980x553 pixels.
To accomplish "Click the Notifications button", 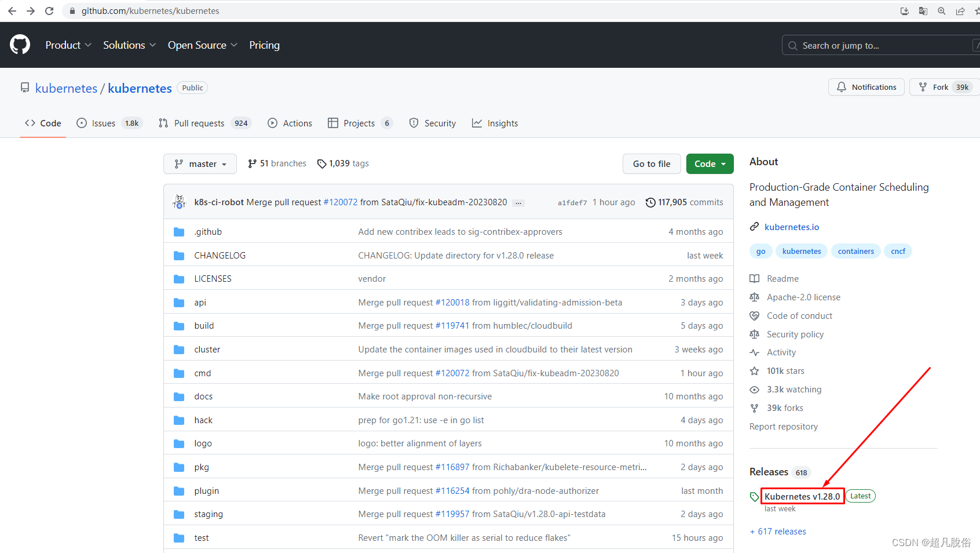I will point(866,87).
